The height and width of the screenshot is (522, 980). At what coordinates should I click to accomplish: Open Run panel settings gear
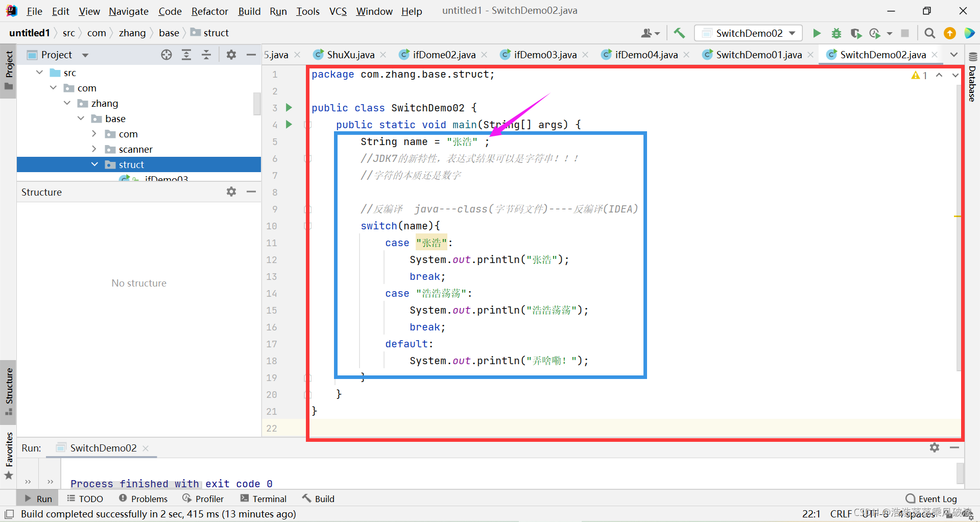pyautogui.click(x=935, y=447)
